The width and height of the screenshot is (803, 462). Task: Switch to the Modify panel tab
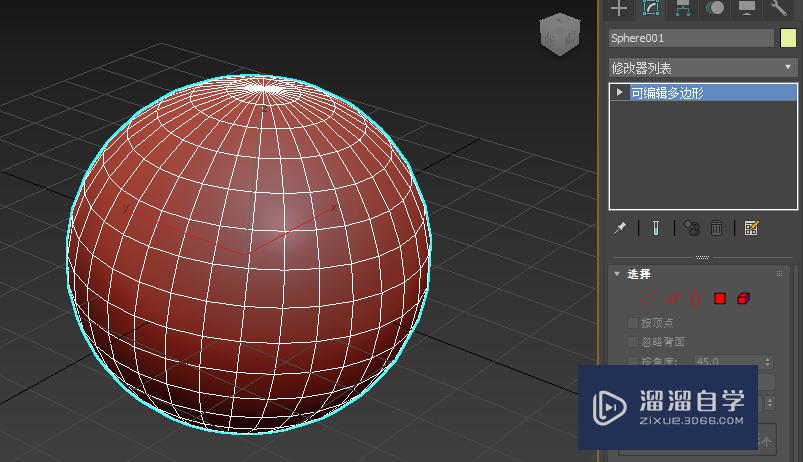click(651, 8)
